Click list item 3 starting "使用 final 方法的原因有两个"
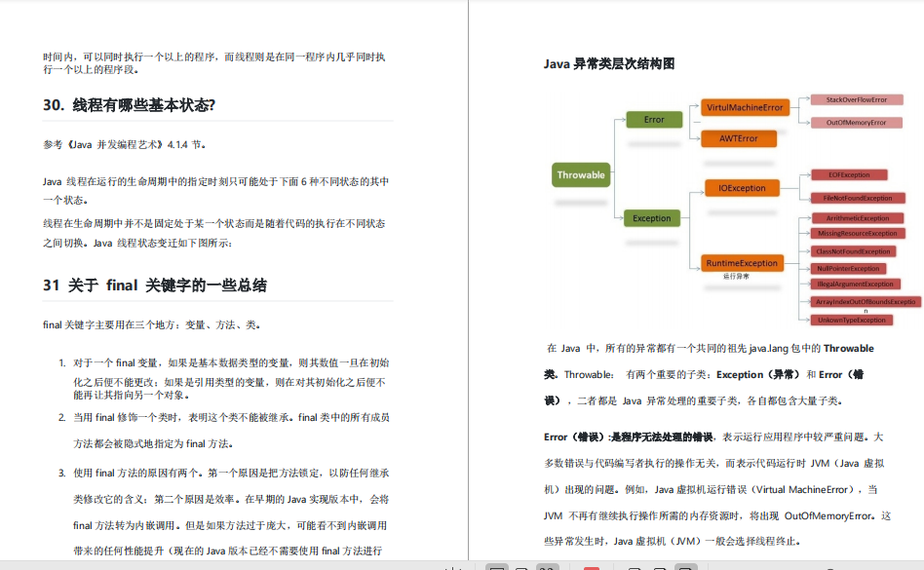 (x=224, y=512)
